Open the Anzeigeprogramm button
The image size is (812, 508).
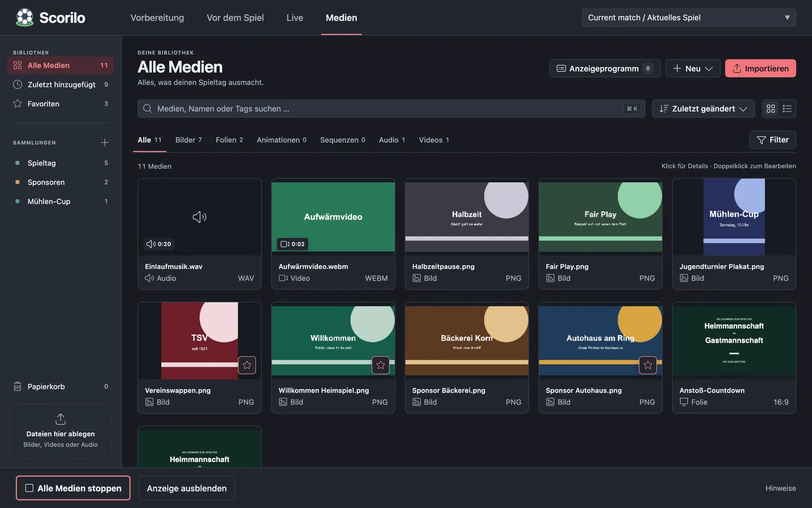[x=605, y=68]
